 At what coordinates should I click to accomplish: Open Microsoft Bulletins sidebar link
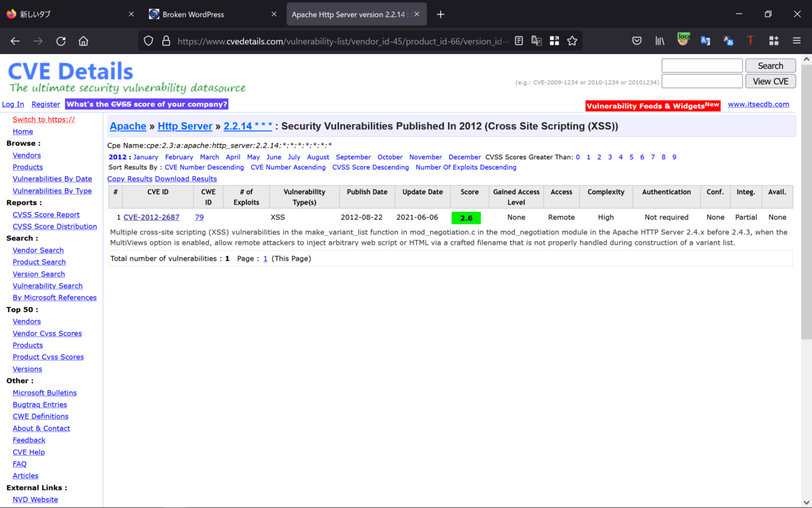[x=45, y=393]
